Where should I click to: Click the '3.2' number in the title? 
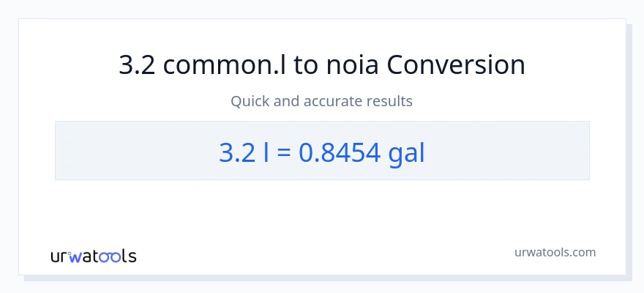pos(137,65)
